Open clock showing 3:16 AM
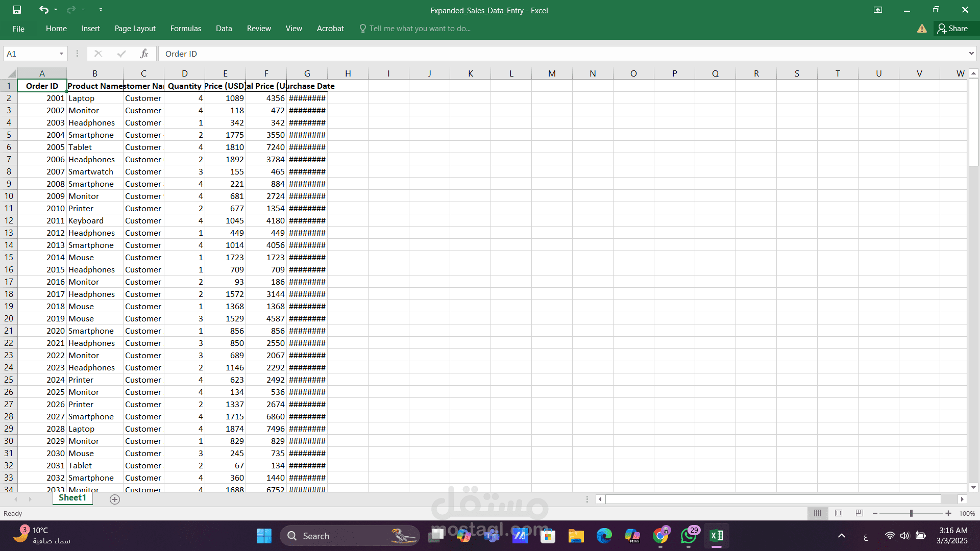The height and width of the screenshot is (551, 980). coord(952,536)
